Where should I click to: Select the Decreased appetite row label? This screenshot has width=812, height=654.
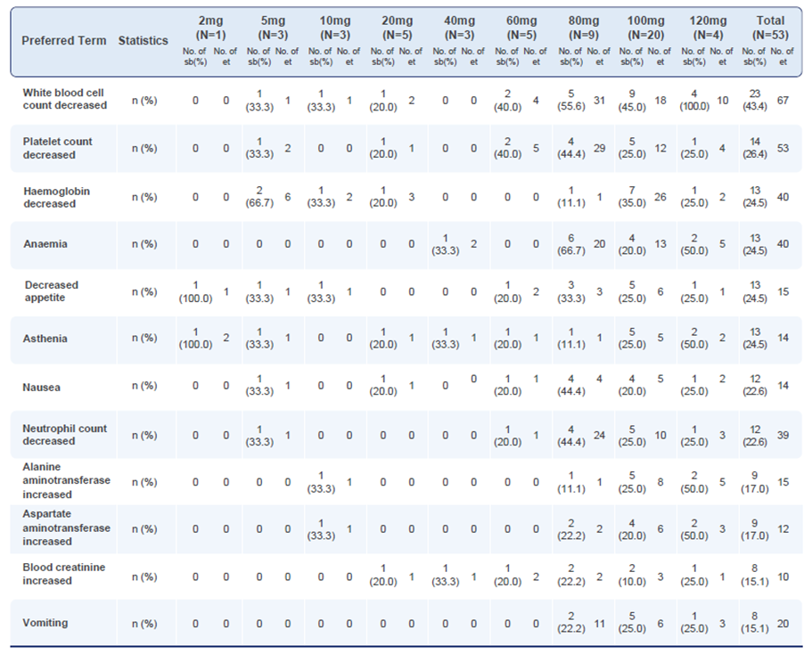tap(51, 291)
